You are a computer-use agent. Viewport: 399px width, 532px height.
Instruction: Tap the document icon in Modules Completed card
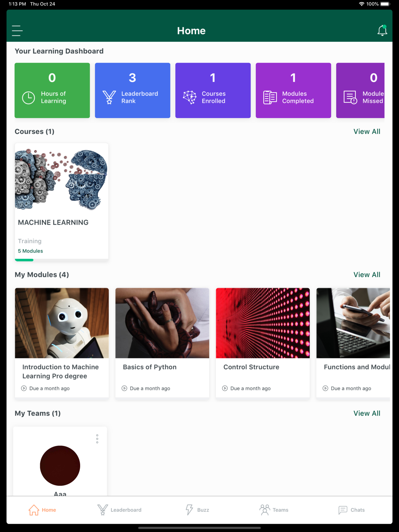[x=270, y=97]
